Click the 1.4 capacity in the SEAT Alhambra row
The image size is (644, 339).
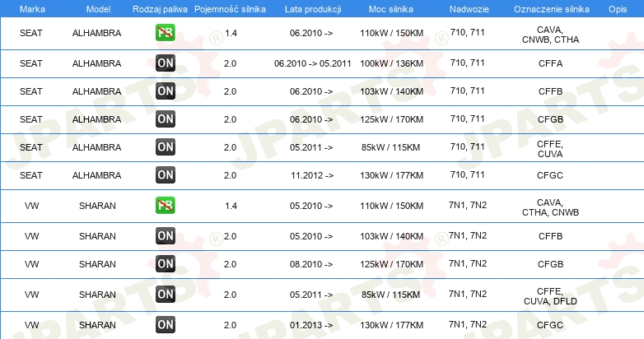click(231, 33)
